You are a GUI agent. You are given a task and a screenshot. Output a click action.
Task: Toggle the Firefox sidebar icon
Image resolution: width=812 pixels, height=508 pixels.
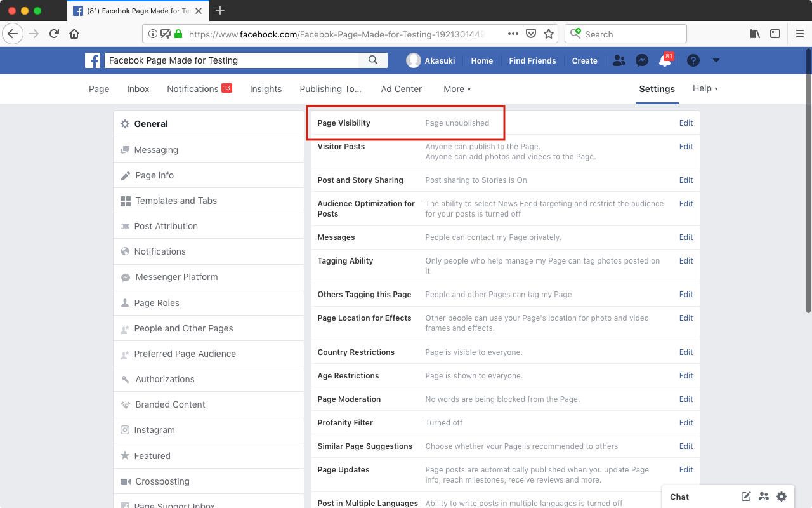[775, 34]
